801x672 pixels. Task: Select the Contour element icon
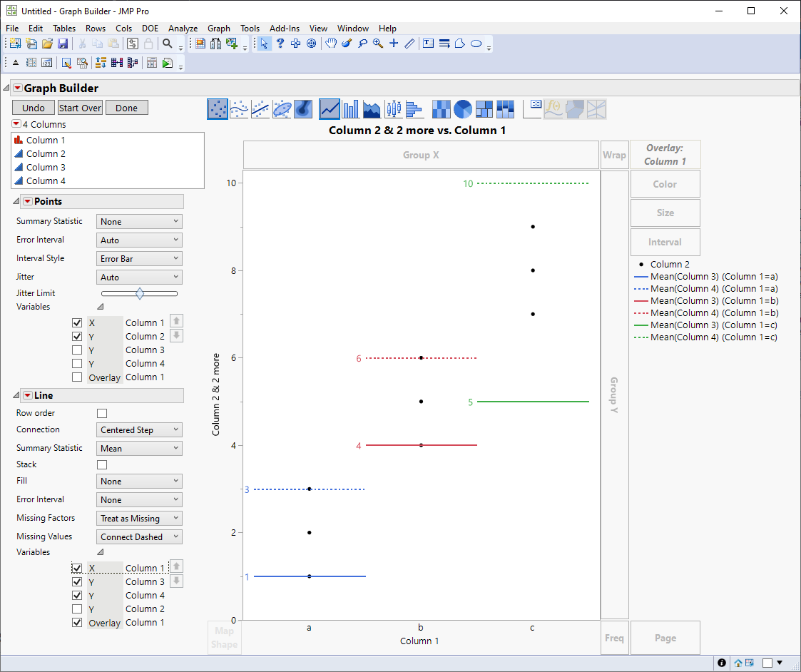pyautogui.click(x=303, y=109)
